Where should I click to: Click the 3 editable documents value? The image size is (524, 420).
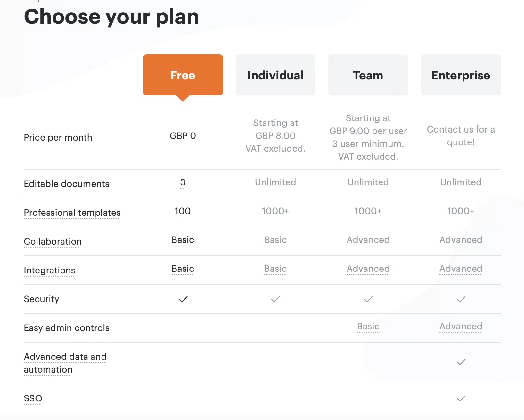(183, 182)
